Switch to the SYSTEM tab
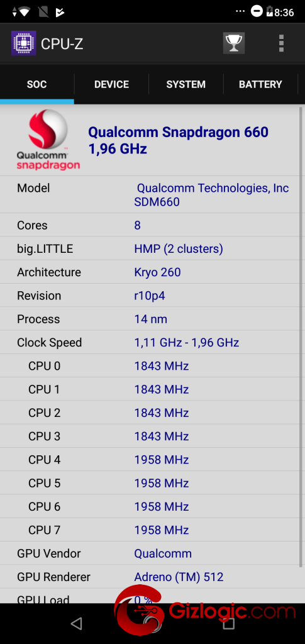This screenshot has width=305, height=644. pyautogui.click(x=186, y=85)
